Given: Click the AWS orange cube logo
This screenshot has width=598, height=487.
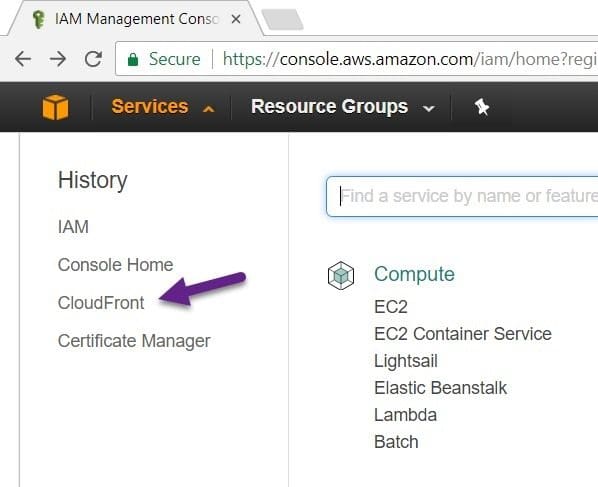Looking at the screenshot, I should pyautogui.click(x=56, y=107).
